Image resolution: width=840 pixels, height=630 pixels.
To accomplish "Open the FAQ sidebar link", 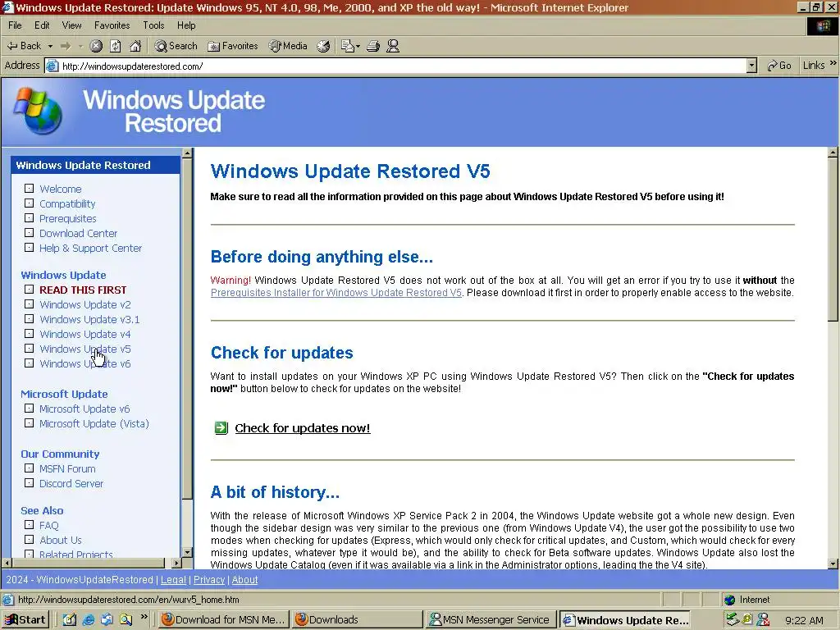I will click(48, 526).
